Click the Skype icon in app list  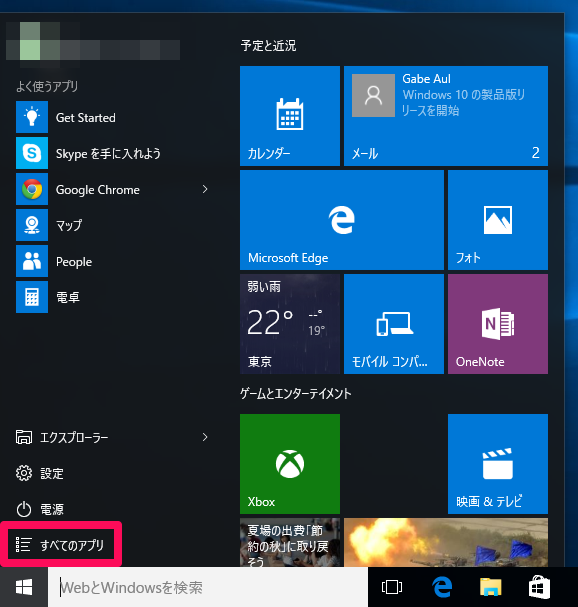coord(32,153)
